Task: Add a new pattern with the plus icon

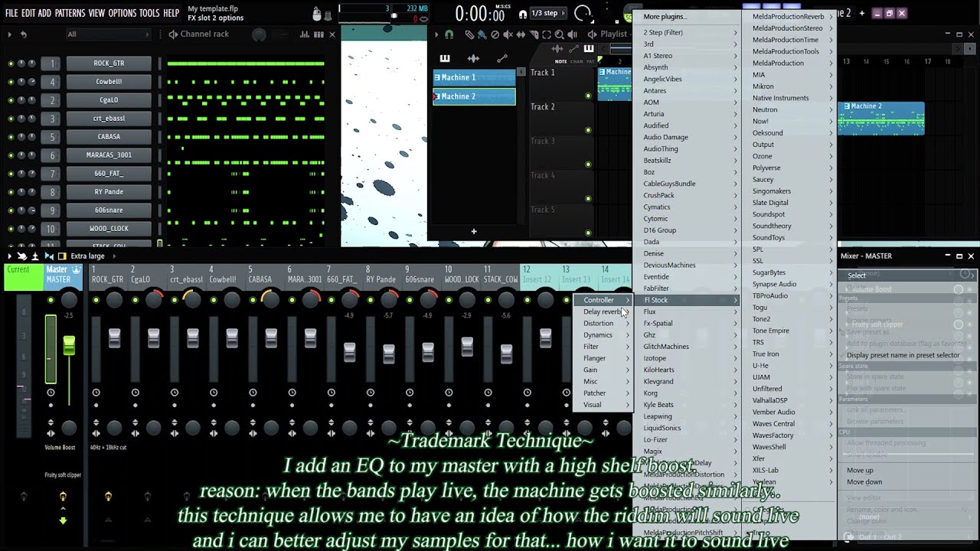Action: coord(474,231)
